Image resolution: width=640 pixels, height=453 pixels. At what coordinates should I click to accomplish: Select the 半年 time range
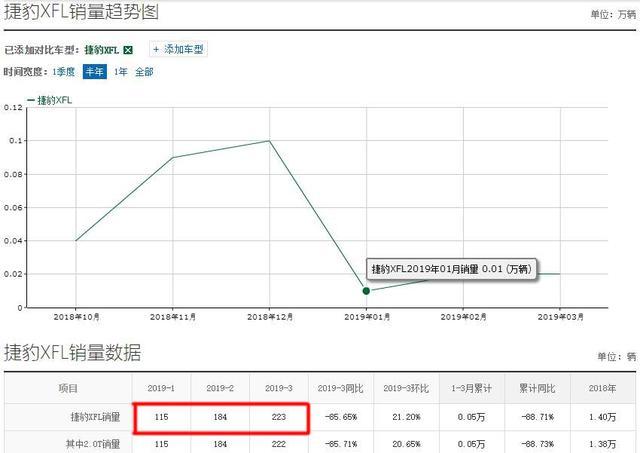[x=95, y=72]
